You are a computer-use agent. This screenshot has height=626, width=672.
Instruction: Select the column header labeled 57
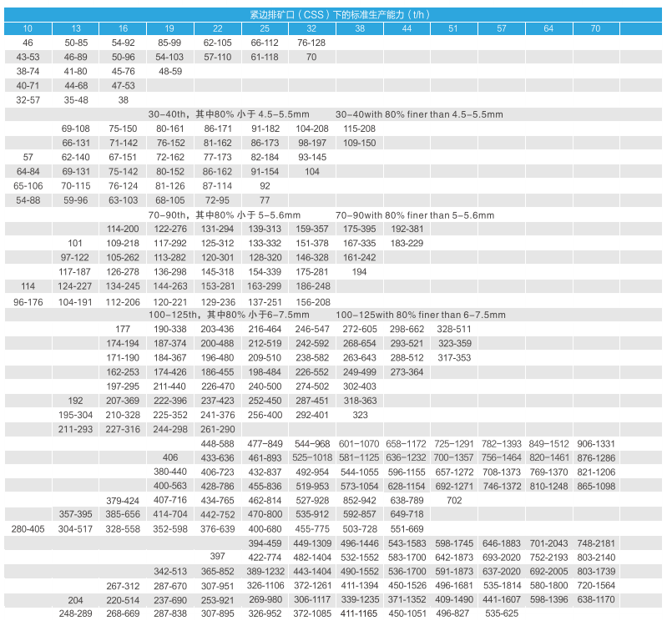[x=501, y=28]
